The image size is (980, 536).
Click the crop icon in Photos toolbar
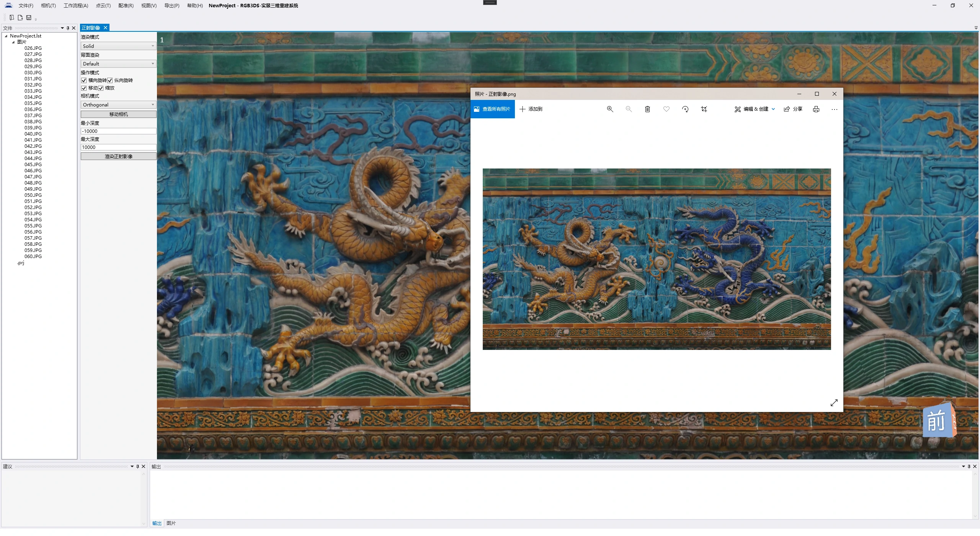click(704, 109)
